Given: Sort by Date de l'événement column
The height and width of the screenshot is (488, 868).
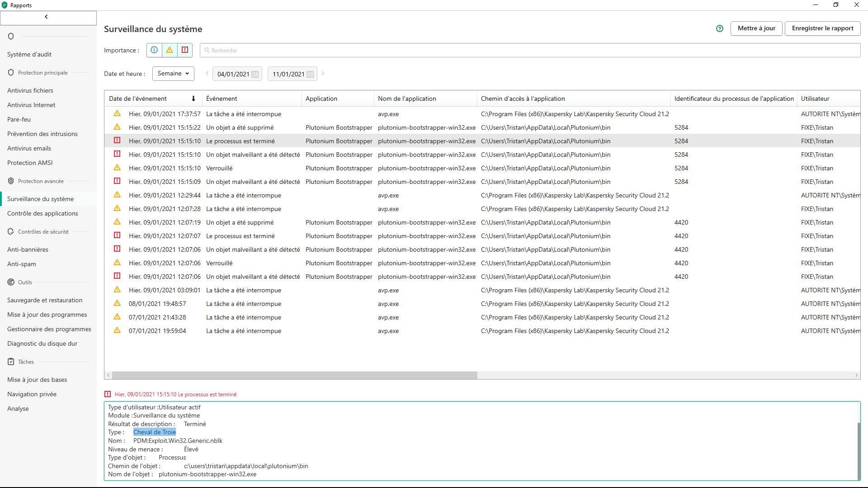Looking at the screenshot, I should [153, 99].
